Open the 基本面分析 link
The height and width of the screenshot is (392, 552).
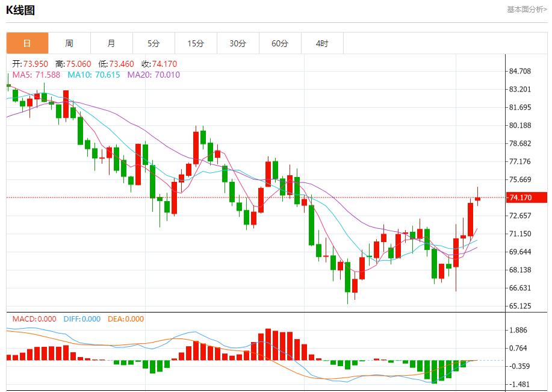527,10
